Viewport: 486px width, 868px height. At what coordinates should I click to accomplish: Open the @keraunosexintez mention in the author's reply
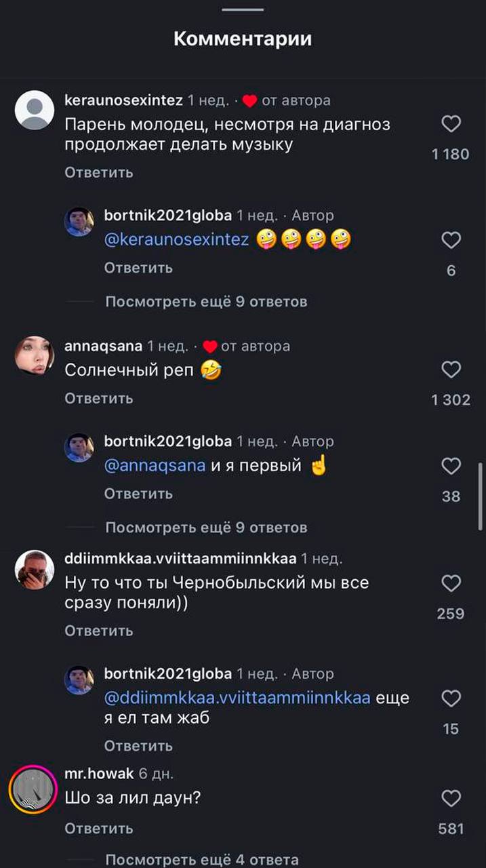click(177, 239)
